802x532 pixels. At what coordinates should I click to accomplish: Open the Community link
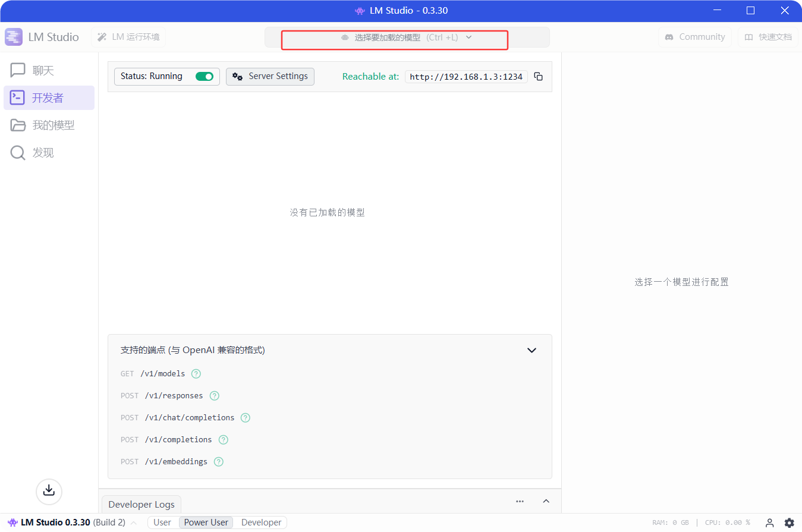point(694,36)
